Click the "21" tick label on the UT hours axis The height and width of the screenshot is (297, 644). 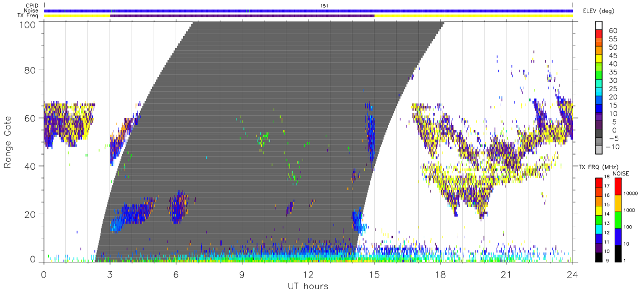tap(506, 274)
